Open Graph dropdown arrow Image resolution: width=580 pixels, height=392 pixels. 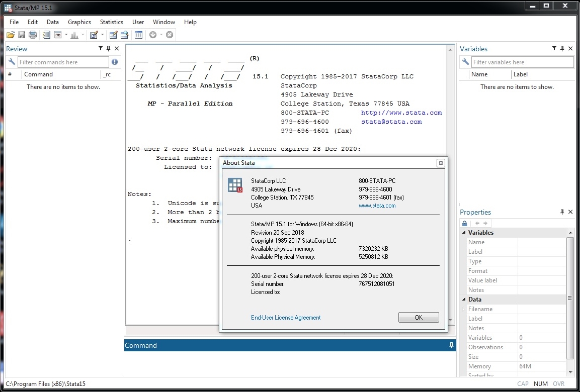83,35
